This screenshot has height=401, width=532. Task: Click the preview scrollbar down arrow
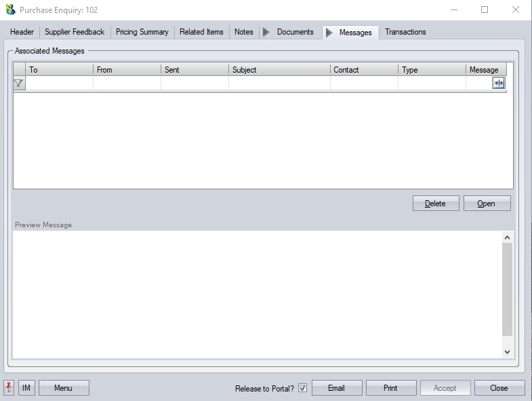[x=507, y=352]
